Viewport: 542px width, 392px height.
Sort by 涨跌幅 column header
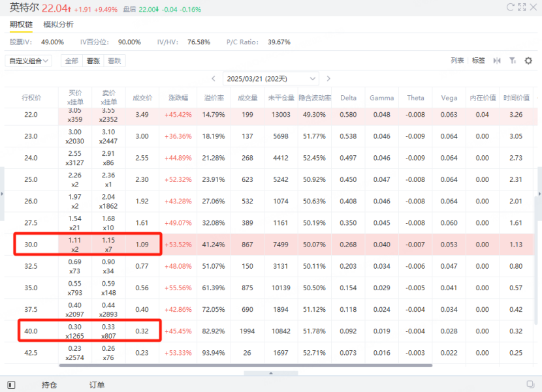point(178,98)
